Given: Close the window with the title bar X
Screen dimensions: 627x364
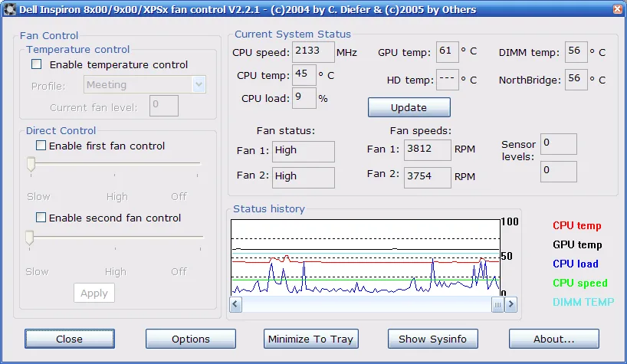Looking at the screenshot, I should [x=616, y=10].
